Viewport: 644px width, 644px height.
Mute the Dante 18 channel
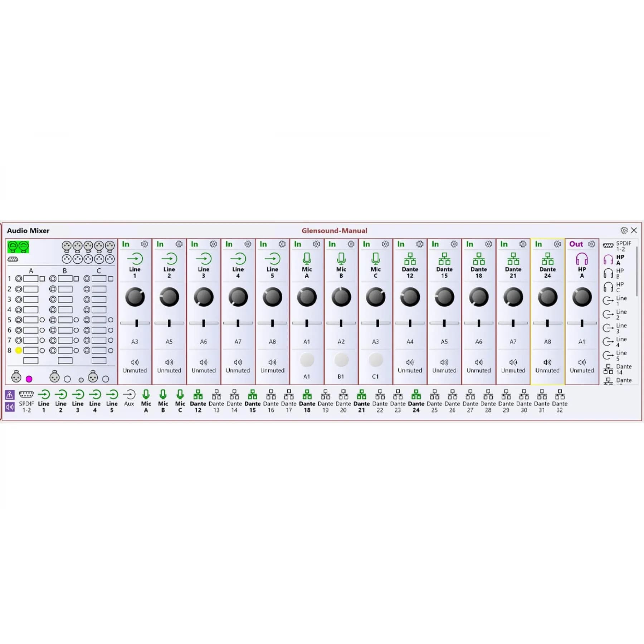(x=479, y=366)
